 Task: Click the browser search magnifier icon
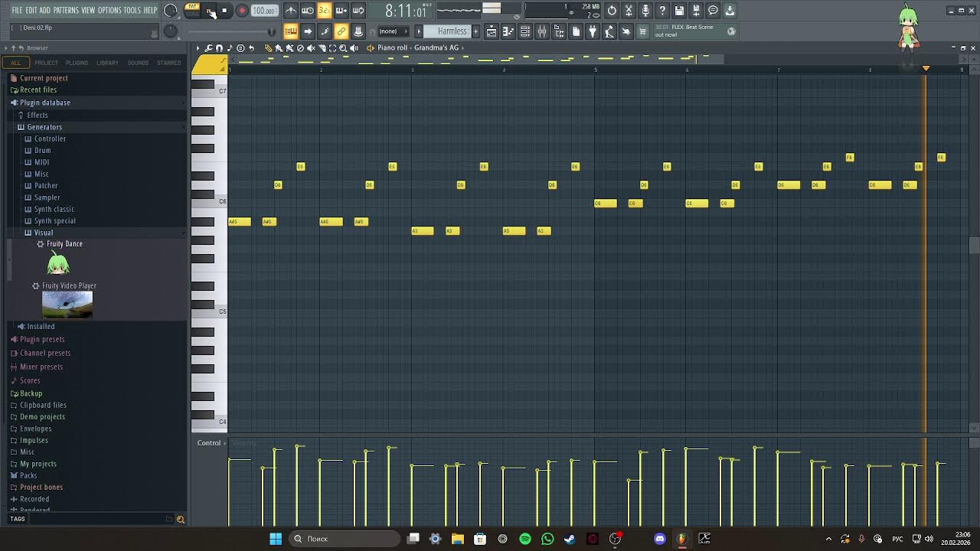coord(181,520)
